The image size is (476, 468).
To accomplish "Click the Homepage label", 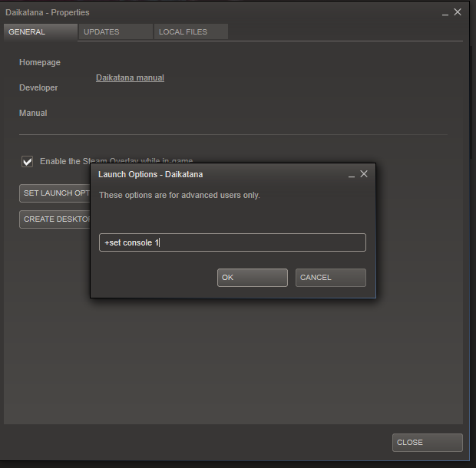I will pos(40,62).
